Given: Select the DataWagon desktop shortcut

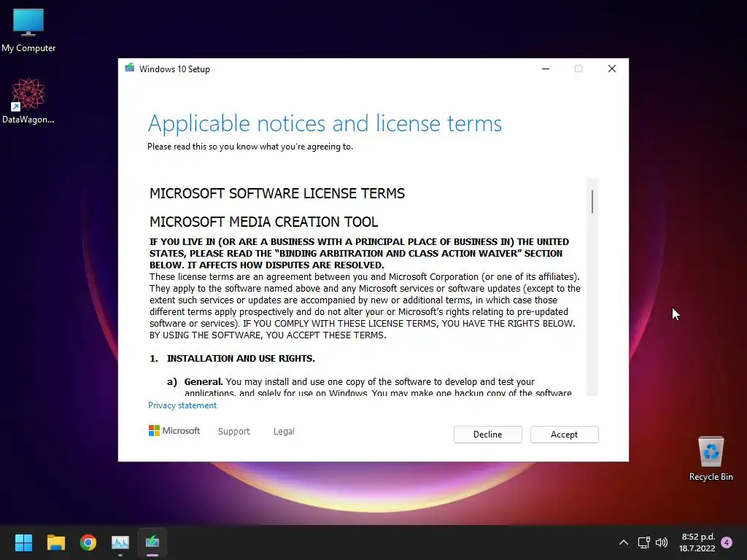Looking at the screenshot, I should [28, 101].
